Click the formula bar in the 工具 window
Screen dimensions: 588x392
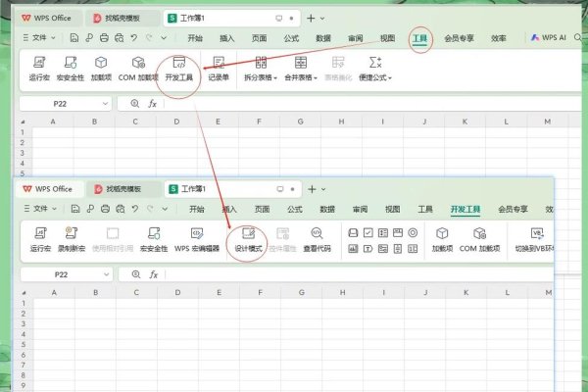pos(373,104)
